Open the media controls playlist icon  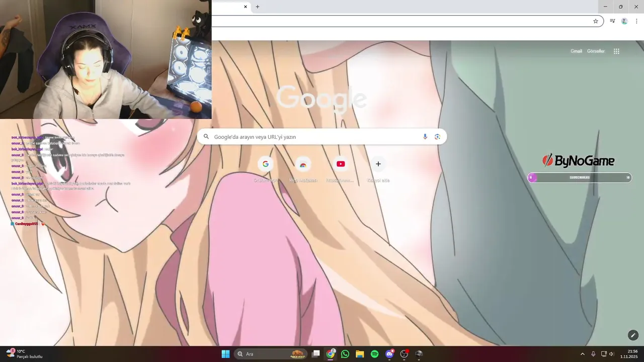point(612,21)
